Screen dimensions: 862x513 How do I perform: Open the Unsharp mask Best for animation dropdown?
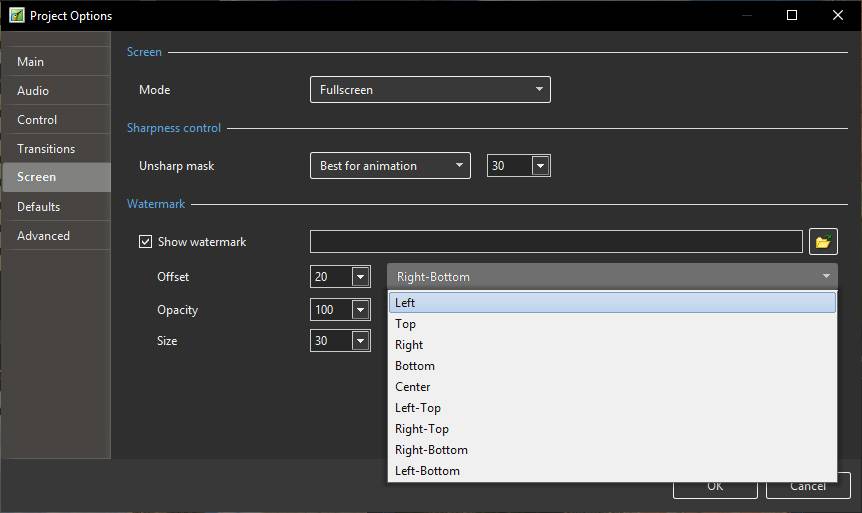pyautogui.click(x=390, y=166)
